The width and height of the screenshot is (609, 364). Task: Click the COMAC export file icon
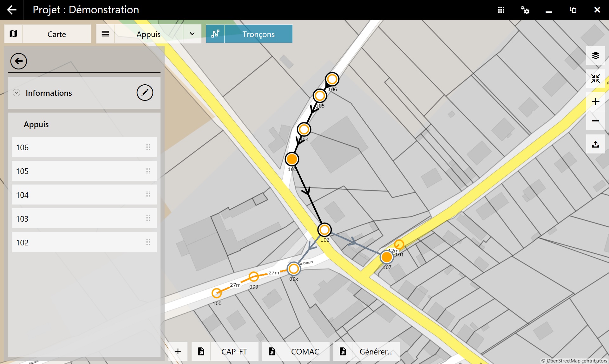[x=272, y=351]
